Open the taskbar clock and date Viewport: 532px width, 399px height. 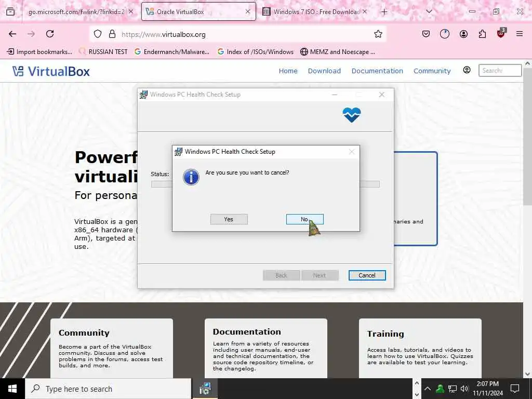tap(487, 389)
